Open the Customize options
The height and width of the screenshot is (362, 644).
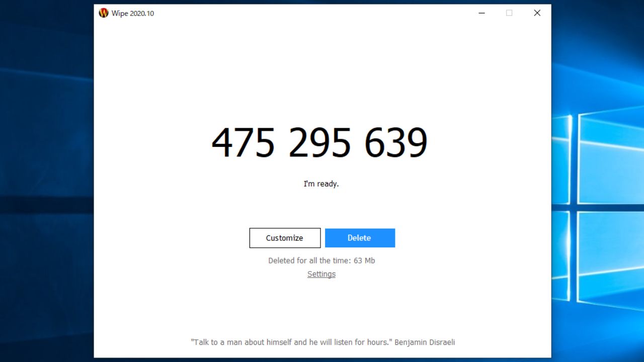(285, 238)
